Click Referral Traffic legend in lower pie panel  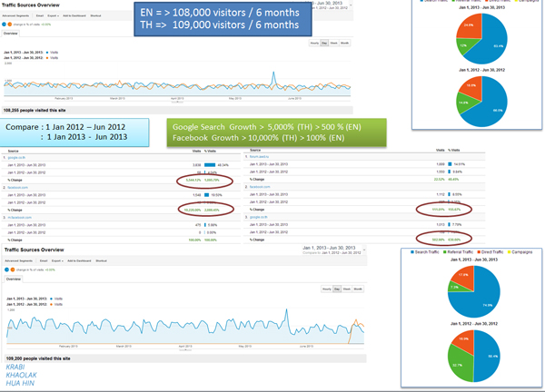click(x=458, y=252)
